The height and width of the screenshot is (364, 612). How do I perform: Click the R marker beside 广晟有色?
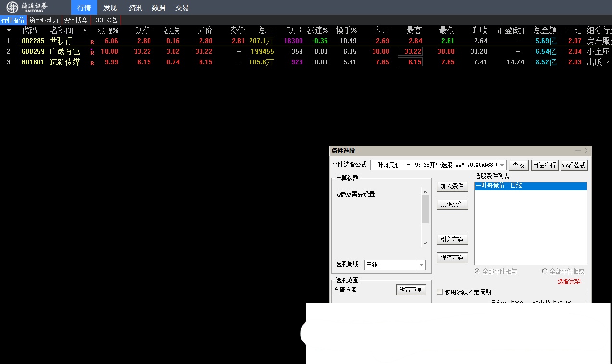click(92, 52)
